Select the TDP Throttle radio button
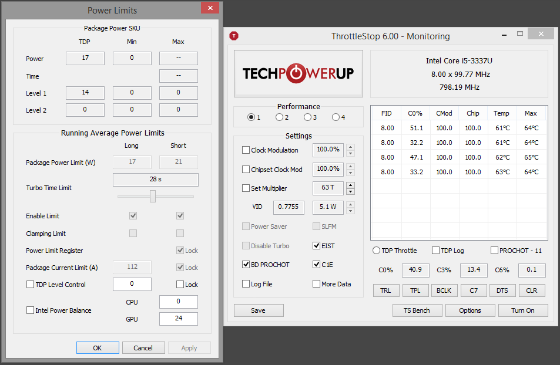Screen dimensions: 560x365 tap(376, 250)
